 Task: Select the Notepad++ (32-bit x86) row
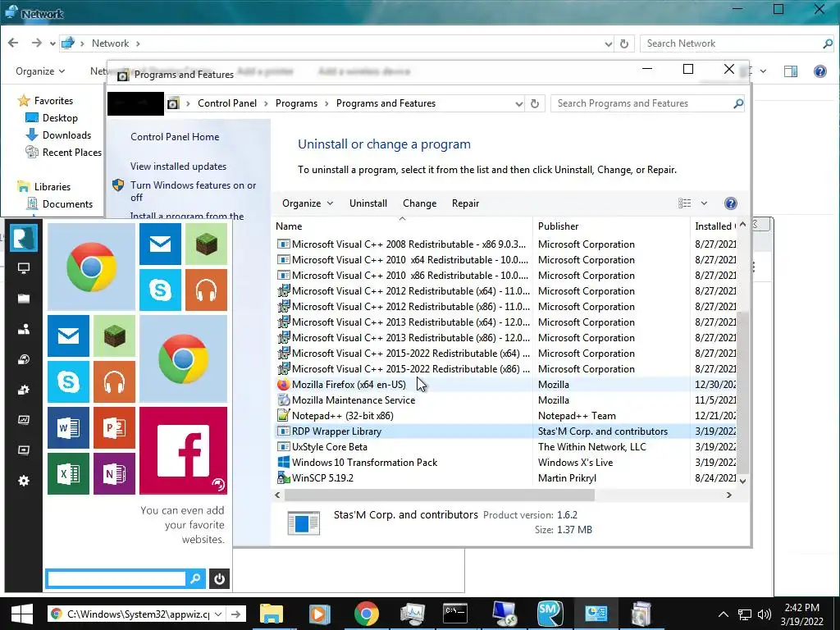tap(506, 416)
